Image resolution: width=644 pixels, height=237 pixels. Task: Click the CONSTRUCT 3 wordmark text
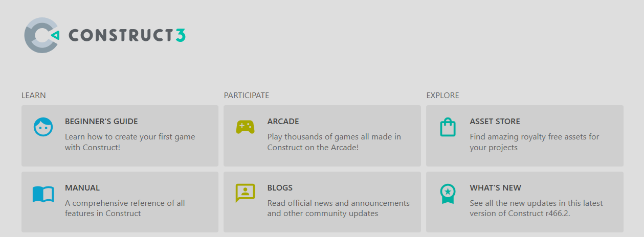click(x=126, y=35)
